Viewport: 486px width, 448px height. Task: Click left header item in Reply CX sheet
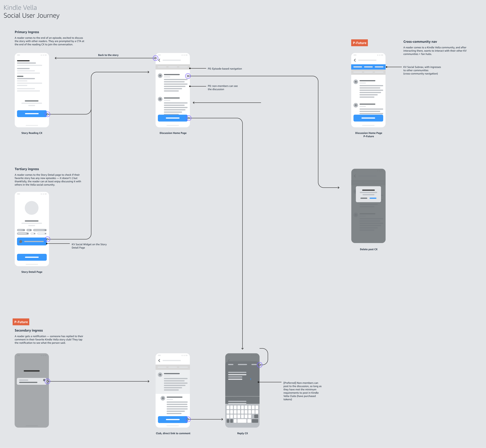pyautogui.click(x=231, y=365)
